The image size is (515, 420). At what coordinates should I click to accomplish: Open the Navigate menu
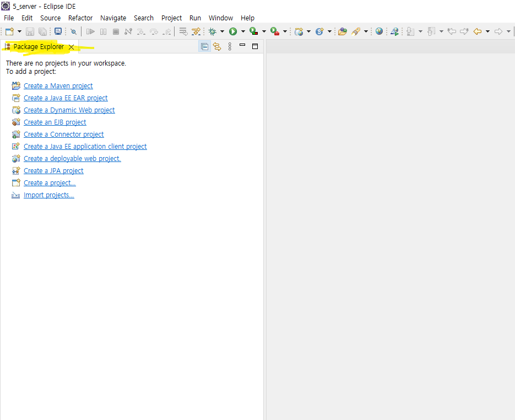point(113,18)
